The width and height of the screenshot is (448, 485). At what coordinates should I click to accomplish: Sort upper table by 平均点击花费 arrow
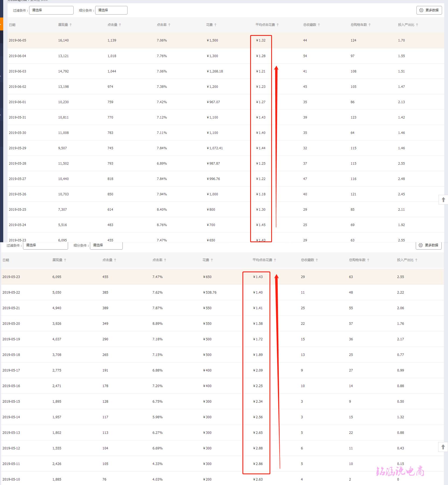(x=278, y=25)
